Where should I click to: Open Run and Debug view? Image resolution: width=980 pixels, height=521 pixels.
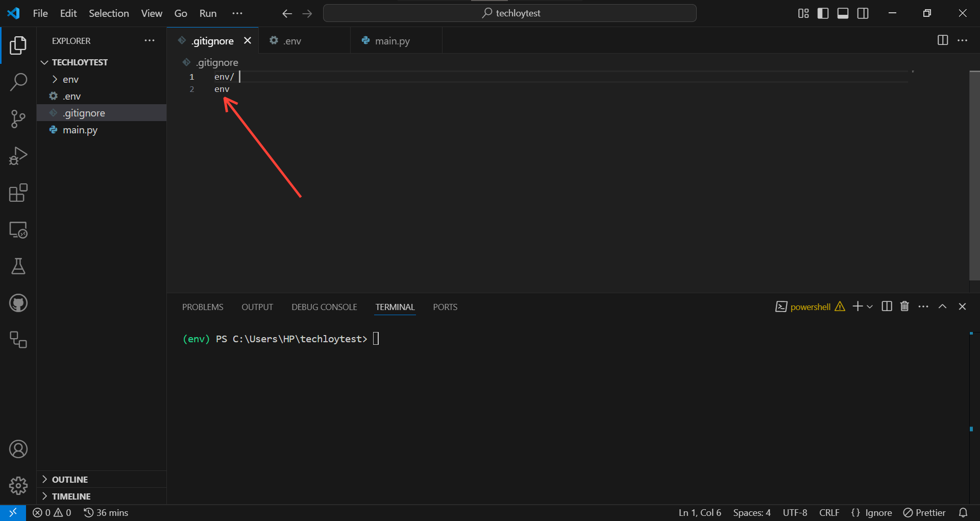pos(18,156)
